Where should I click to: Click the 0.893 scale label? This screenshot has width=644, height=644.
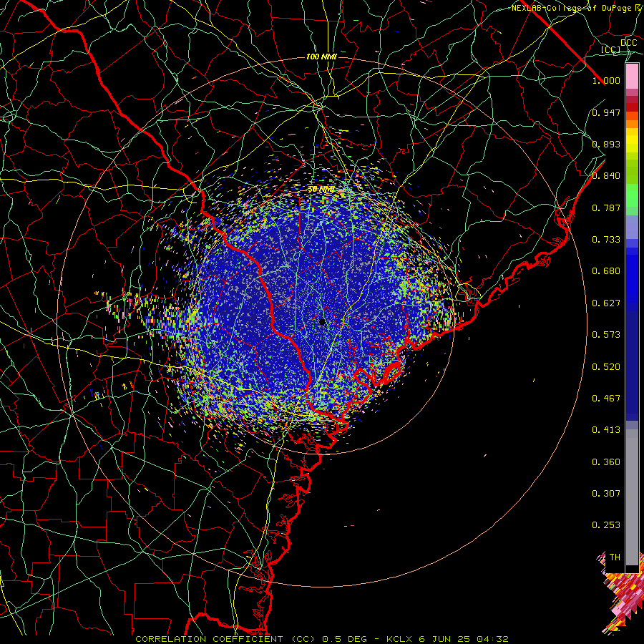pyautogui.click(x=606, y=144)
